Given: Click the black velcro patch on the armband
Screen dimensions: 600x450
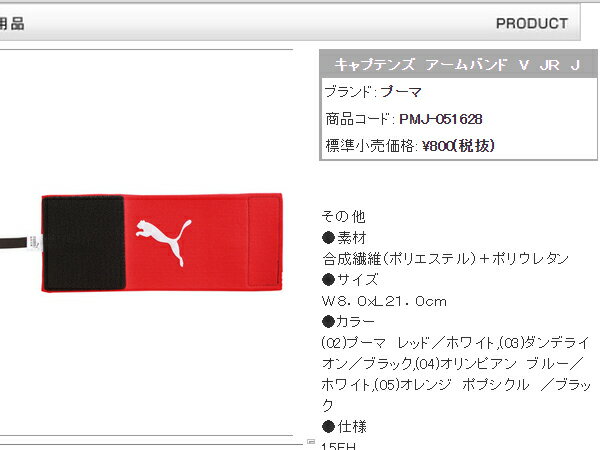Looking at the screenshot, I should 84,243.
